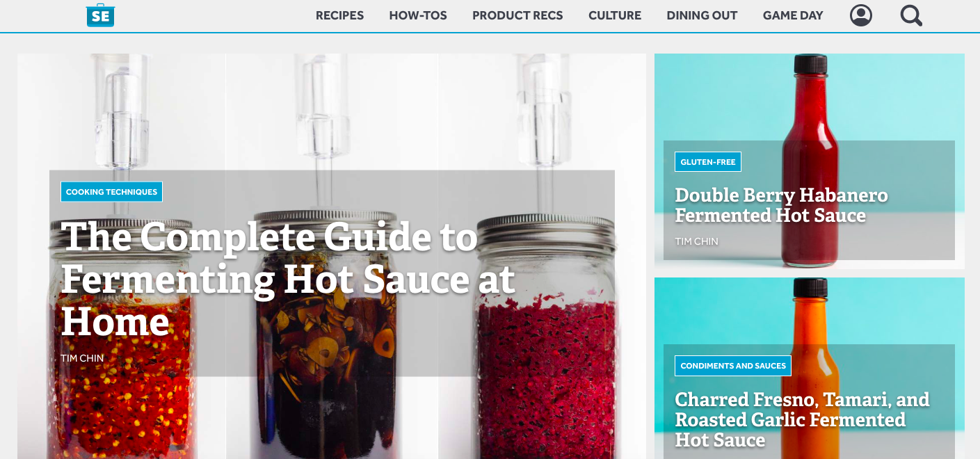Image resolution: width=980 pixels, height=459 pixels.
Task: Select the Condiments and Sauces tag
Action: (x=733, y=366)
